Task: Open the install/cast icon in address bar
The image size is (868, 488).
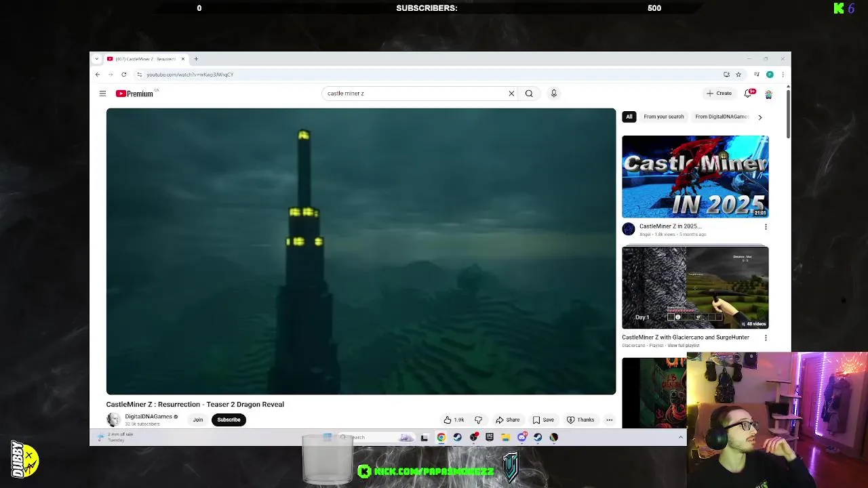Action: [726, 75]
